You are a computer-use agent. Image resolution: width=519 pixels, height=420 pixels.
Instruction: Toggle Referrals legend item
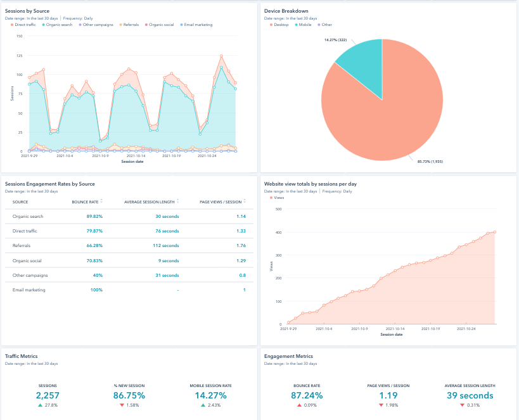pyautogui.click(x=131, y=25)
